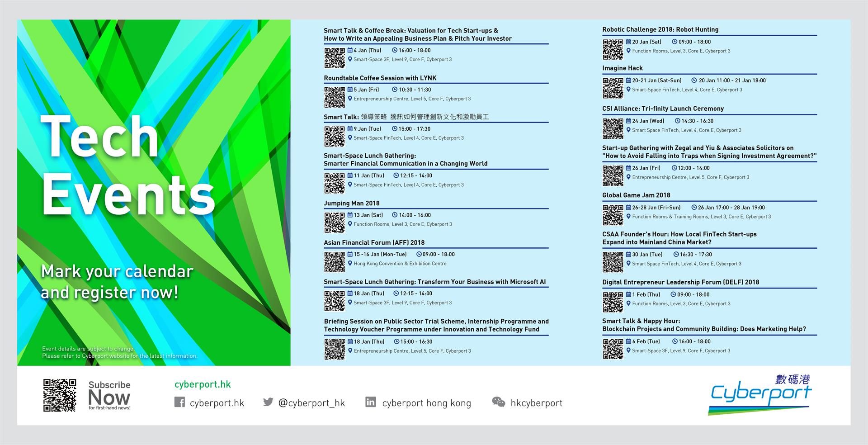Screen dimensions: 868x445
Task: Click the Tech Events headline
Action: (127, 165)
